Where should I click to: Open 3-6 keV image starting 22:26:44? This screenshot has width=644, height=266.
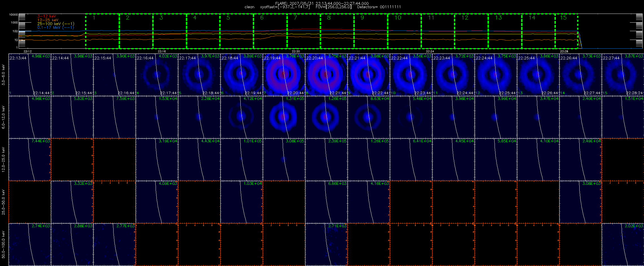(x=581, y=74)
